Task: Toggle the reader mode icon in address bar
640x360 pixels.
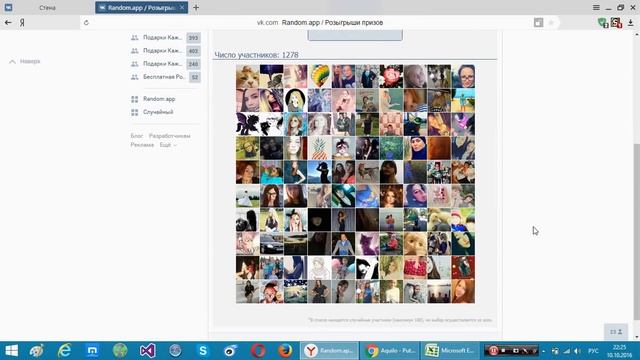Action: point(538,23)
